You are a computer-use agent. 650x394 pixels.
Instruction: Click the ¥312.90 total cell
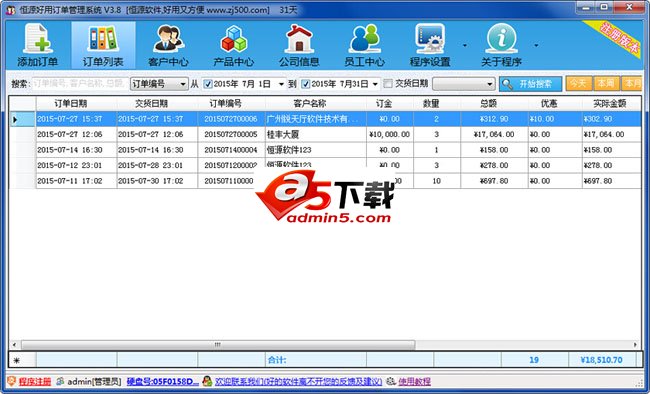[x=494, y=119]
